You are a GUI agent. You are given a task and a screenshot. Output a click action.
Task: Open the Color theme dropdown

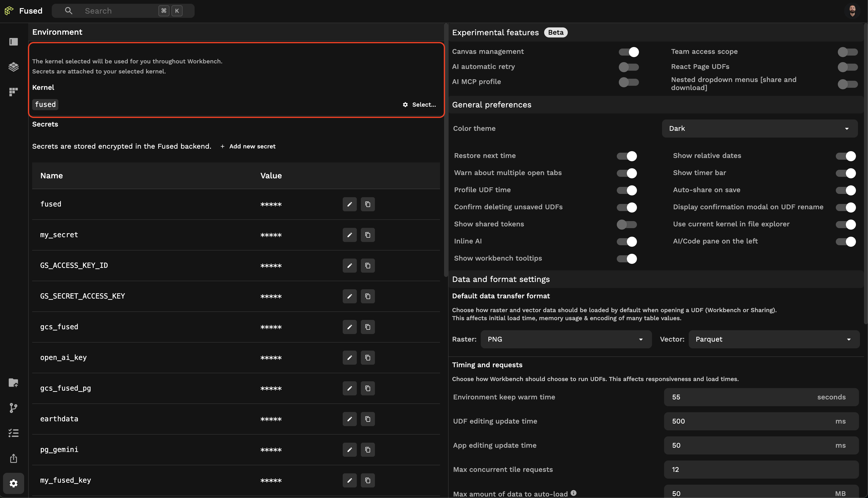tap(759, 129)
